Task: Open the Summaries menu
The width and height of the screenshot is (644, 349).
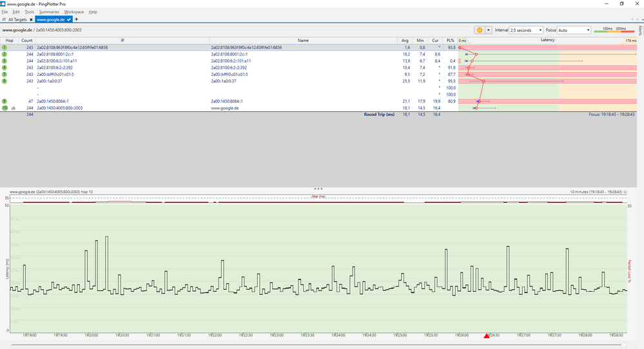Action: [49, 12]
